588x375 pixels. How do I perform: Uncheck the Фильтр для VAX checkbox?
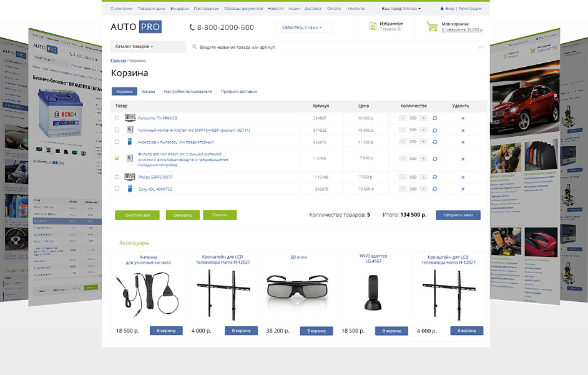[117, 159]
